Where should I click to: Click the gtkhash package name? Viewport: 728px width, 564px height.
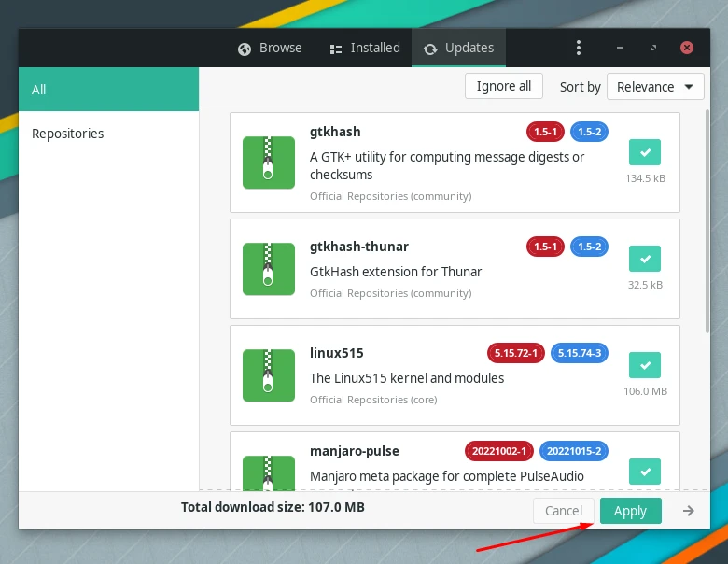(x=335, y=132)
